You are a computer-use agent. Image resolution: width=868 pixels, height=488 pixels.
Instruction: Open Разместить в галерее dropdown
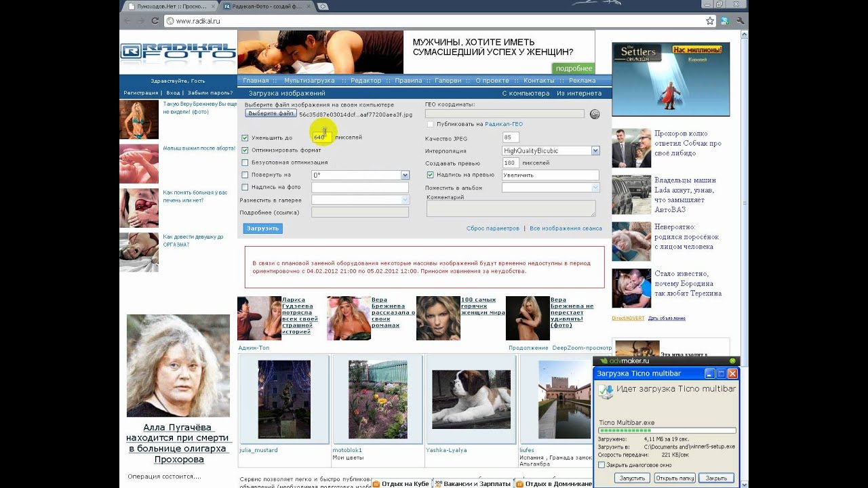[360, 200]
